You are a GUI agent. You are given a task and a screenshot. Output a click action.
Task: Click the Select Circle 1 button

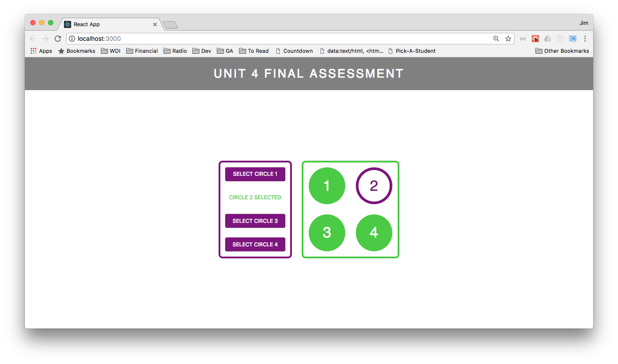click(255, 174)
